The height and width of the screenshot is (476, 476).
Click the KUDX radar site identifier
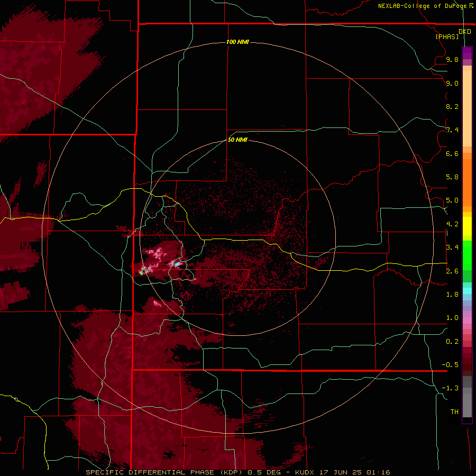pos(304,472)
